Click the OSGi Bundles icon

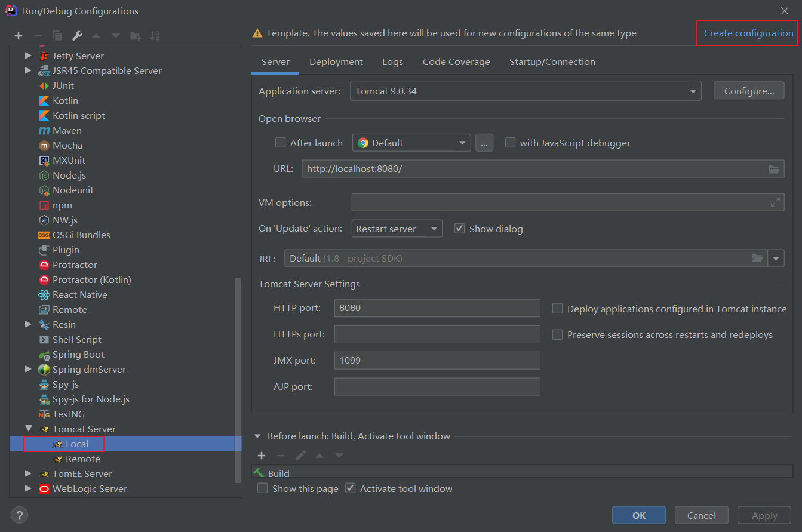[x=44, y=235]
